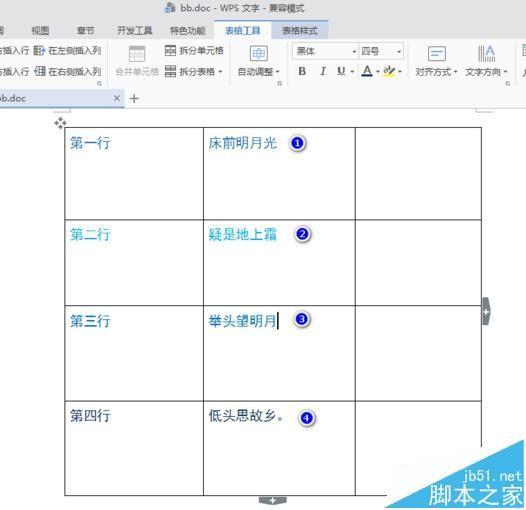Click the cell text 第三行

90,321
